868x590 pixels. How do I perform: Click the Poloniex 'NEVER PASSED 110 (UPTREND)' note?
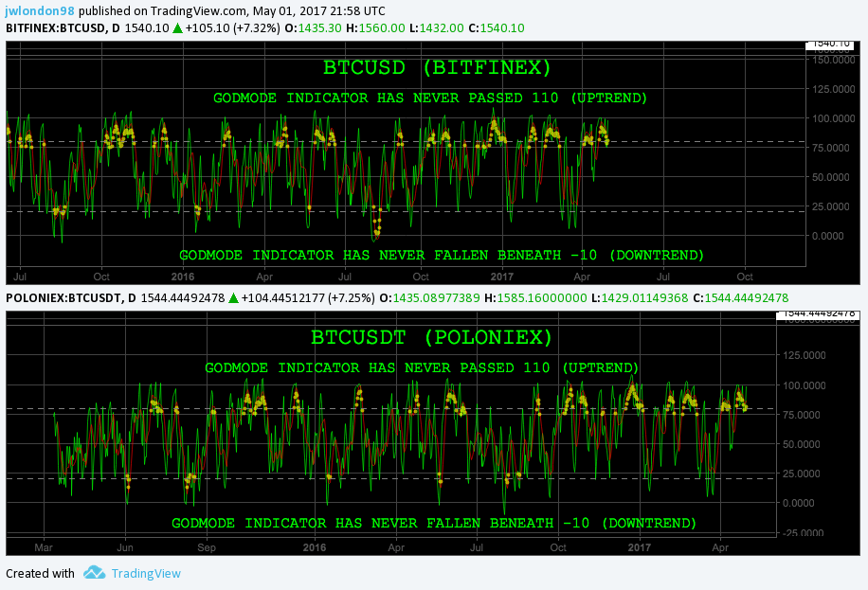422,368
